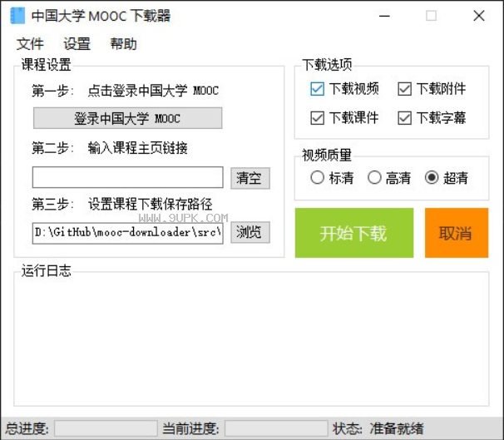Click the 第三步 设置课程下载保存路径 label

tap(122, 204)
